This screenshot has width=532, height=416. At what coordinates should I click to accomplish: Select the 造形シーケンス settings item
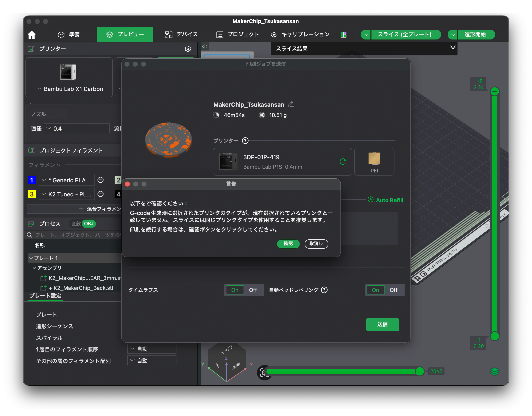[x=55, y=326]
